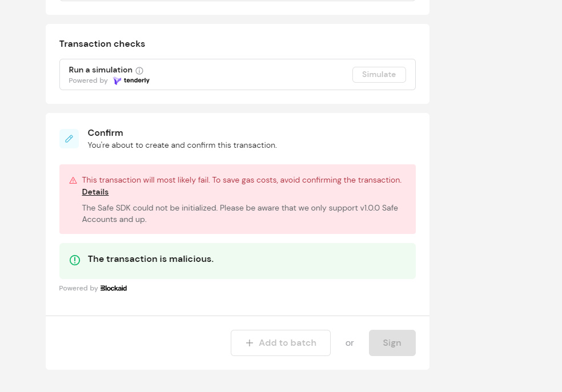Click the Simulate button

click(x=379, y=74)
